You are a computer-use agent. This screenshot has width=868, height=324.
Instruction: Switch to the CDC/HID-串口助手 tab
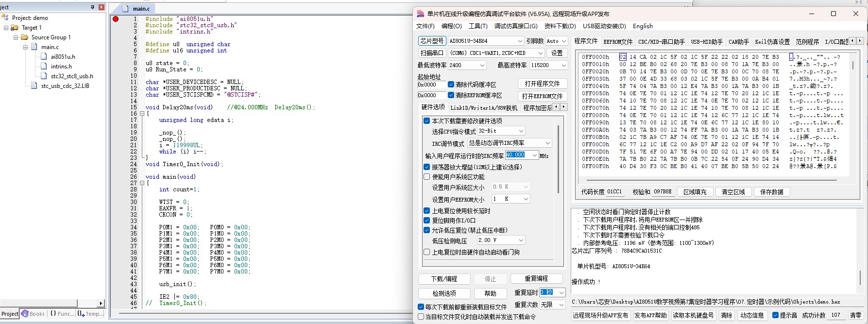point(662,42)
